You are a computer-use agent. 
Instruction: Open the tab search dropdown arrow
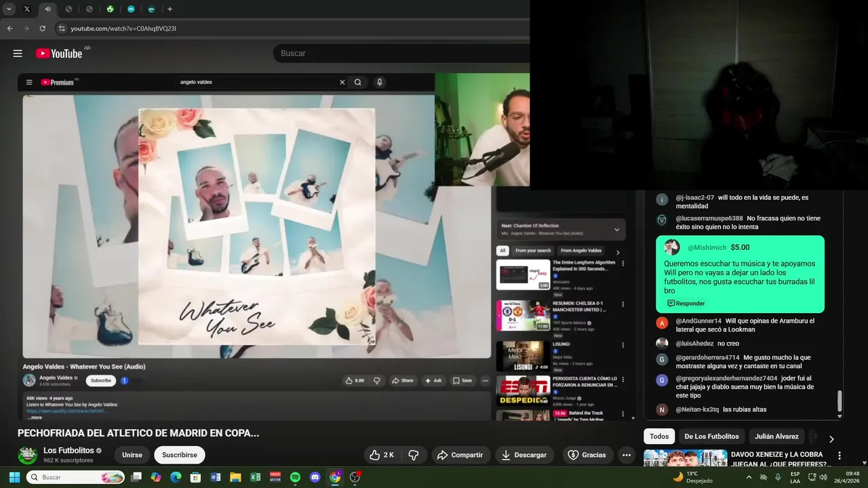(9, 9)
